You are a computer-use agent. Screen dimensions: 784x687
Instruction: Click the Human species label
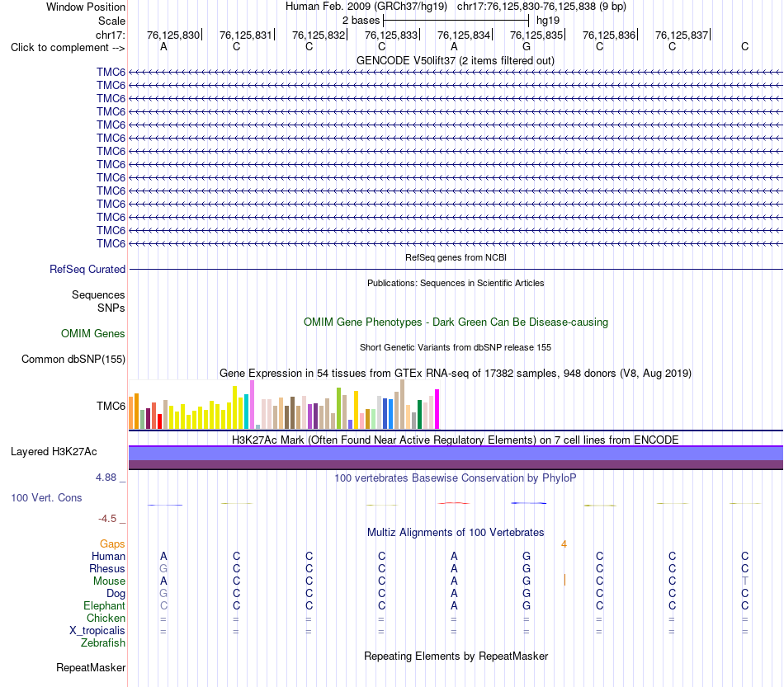pos(108,556)
